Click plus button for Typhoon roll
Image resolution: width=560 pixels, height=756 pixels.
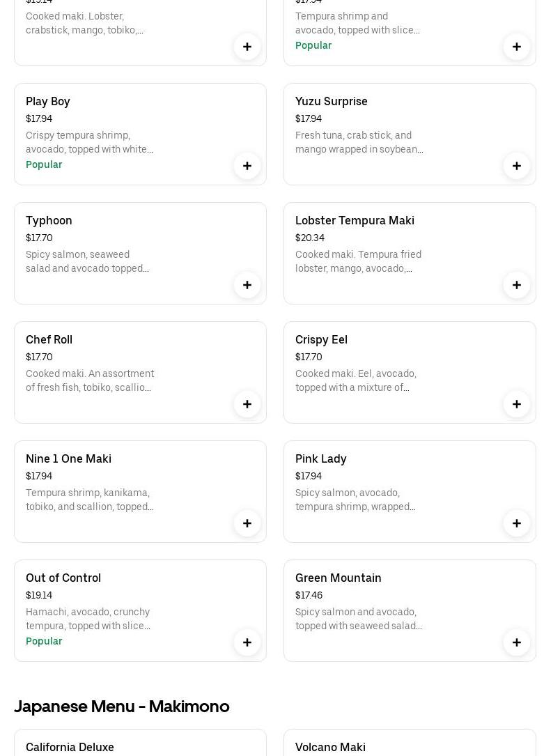(247, 285)
